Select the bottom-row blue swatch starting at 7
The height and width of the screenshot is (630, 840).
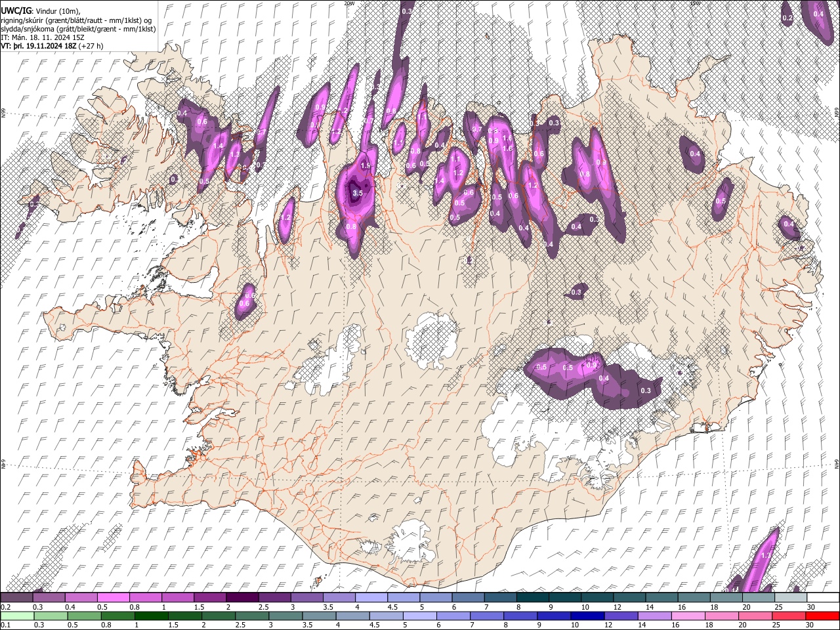click(x=487, y=616)
